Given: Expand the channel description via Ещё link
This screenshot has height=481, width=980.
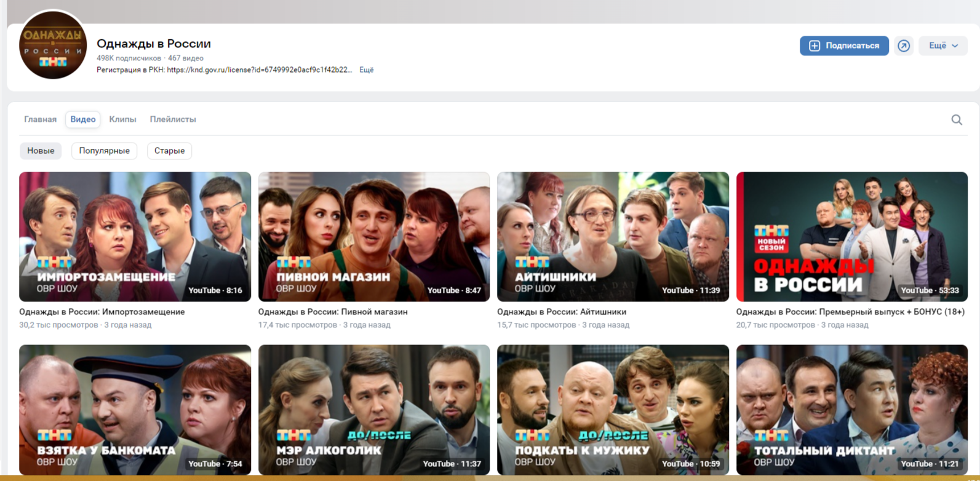Looking at the screenshot, I should [x=367, y=70].
